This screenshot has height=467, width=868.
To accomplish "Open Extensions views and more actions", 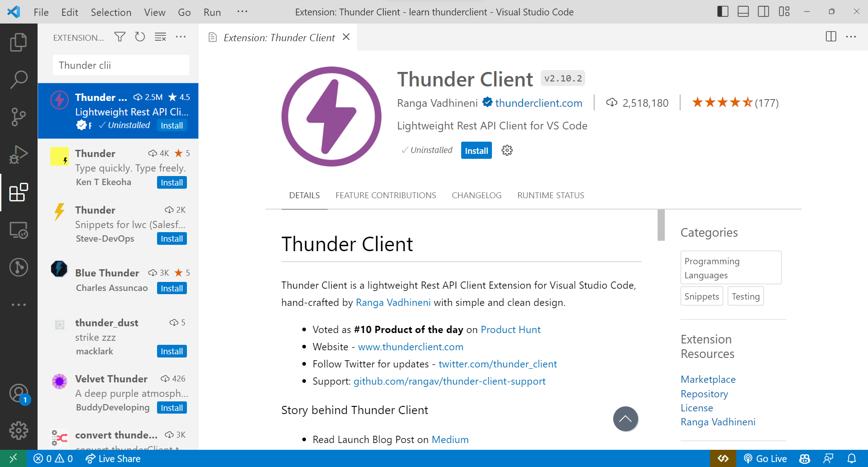I will (181, 37).
